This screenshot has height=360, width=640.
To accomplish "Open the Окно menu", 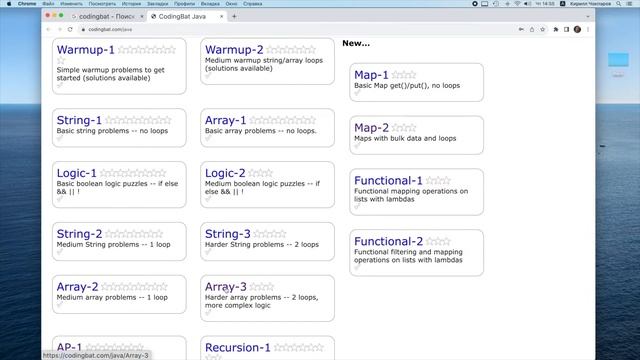I will [231, 4].
